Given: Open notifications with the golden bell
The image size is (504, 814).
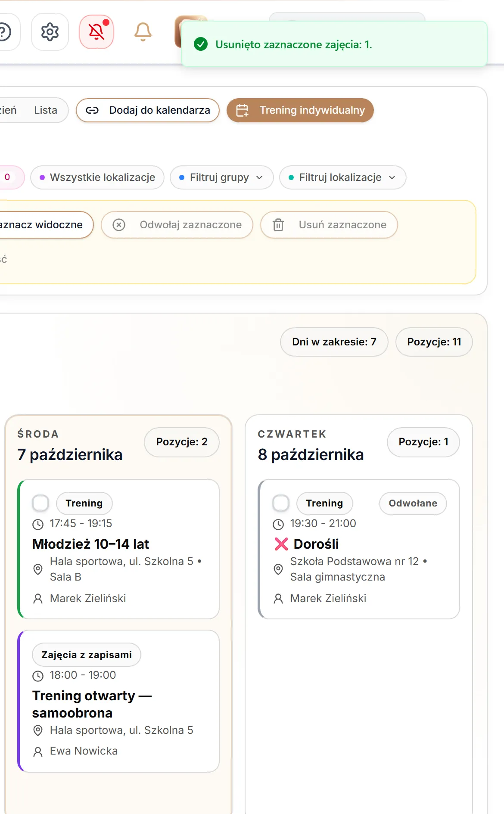Looking at the screenshot, I should pos(143,32).
